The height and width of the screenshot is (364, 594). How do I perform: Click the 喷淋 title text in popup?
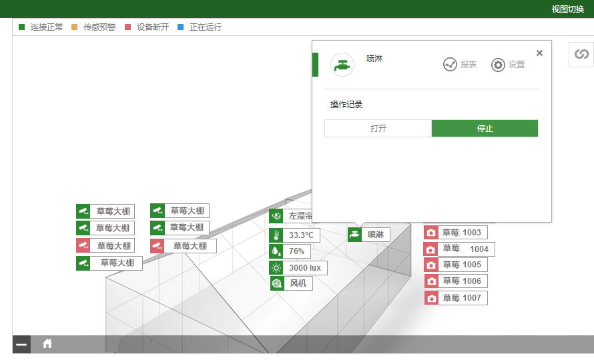[x=374, y=58]
